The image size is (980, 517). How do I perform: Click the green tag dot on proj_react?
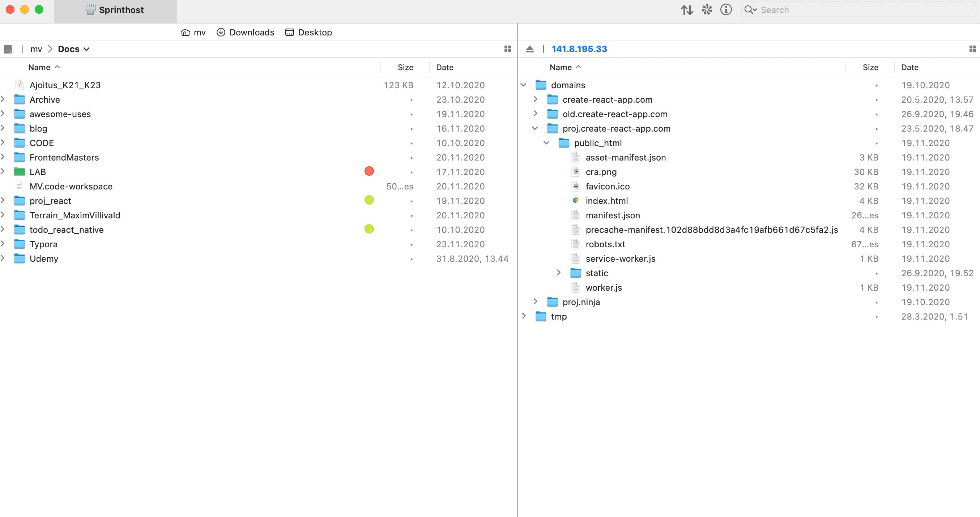coord(369,200)
